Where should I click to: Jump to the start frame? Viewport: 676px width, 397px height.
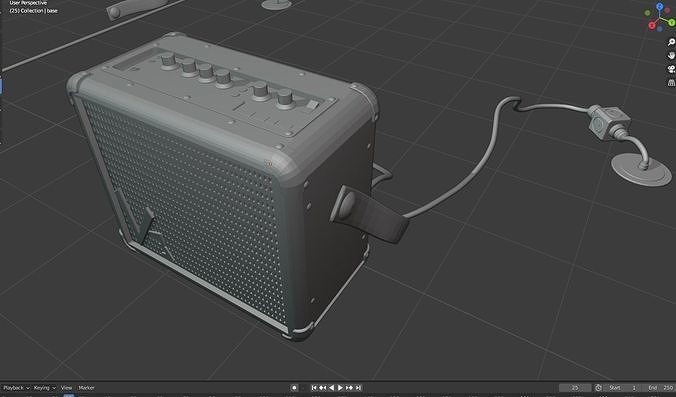coord(314,388)
